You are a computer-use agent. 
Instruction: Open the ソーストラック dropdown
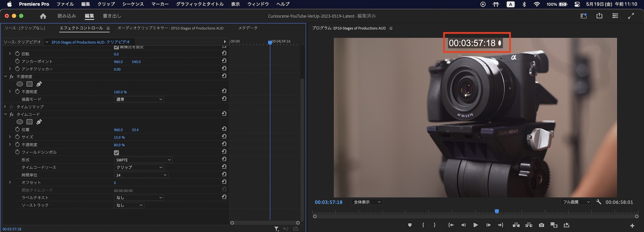click(129, 205)
